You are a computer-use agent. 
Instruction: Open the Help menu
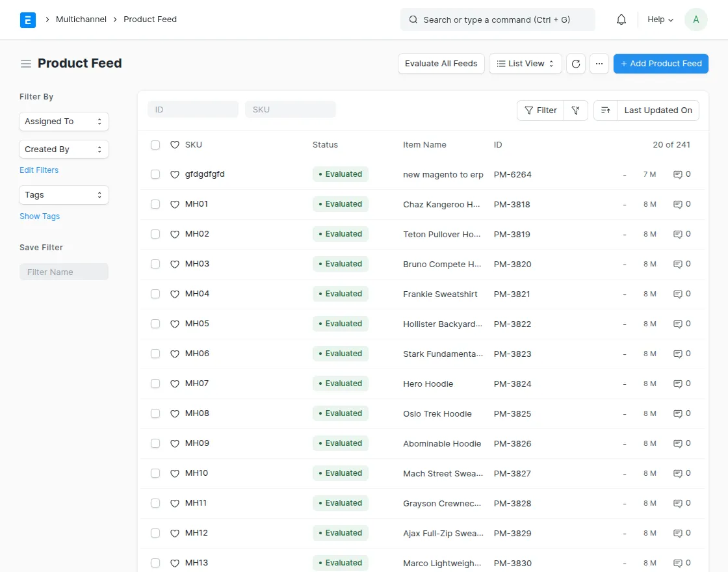point(659,19)
